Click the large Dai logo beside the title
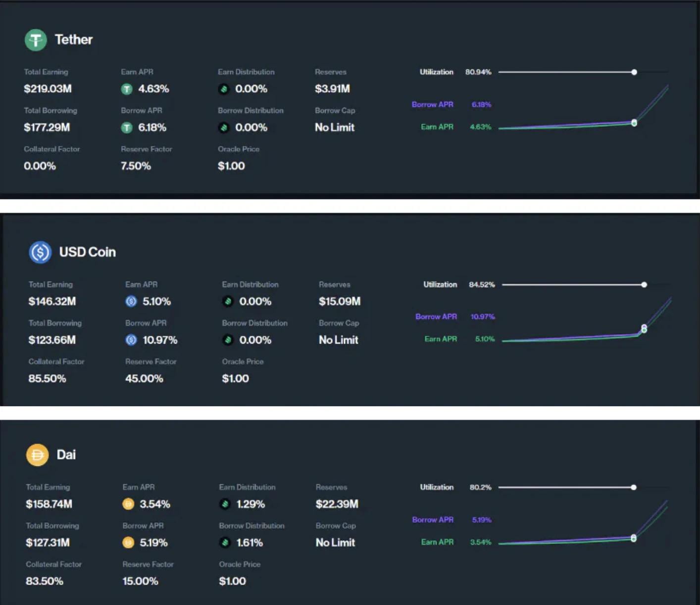Viewport: 700px width, 605px height. tap(38, 454)
